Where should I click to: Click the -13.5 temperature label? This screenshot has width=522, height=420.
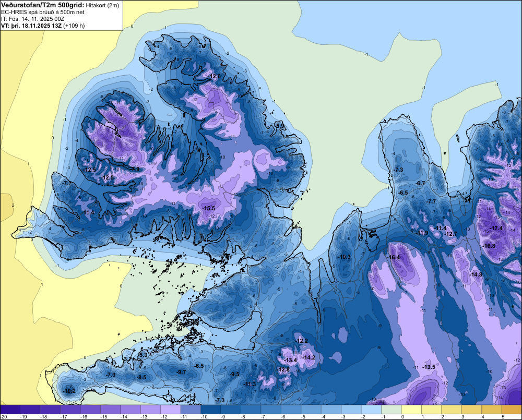tap(429, 367)
